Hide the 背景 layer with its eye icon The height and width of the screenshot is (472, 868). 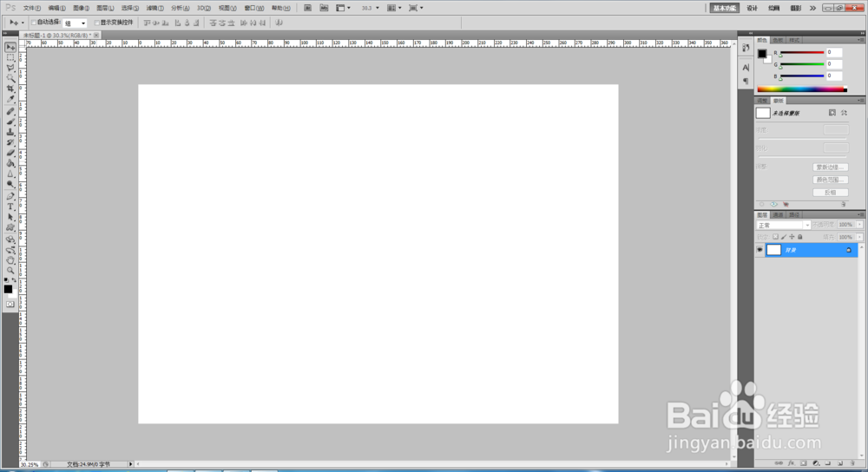point(759,250)
